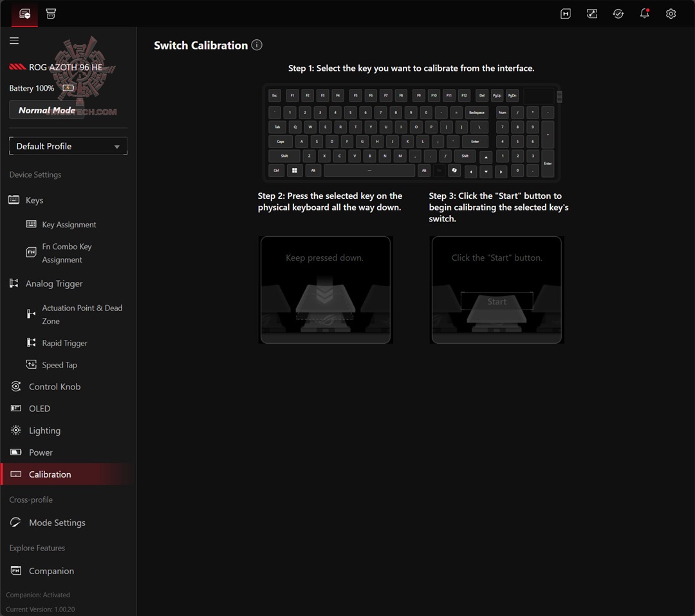Select the Backspace key on the diagram
This screenshot has width=695, height=616.
click(x=477, y=113)
